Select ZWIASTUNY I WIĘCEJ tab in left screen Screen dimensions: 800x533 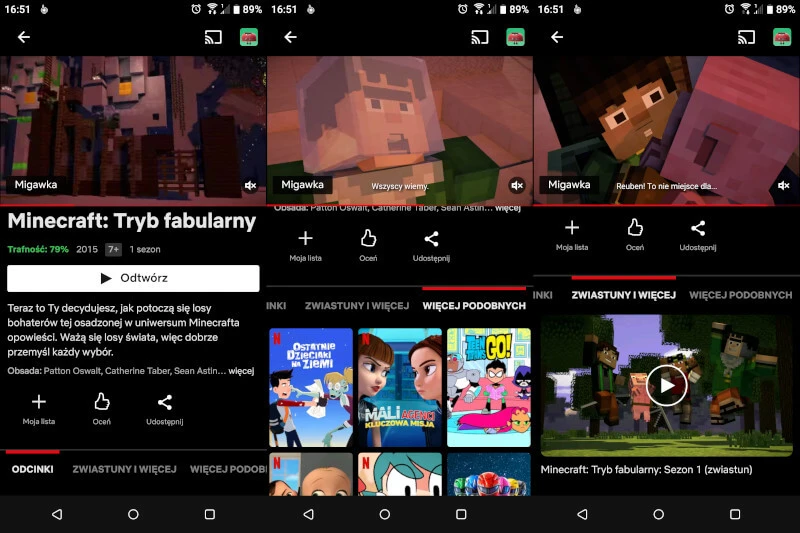pos(124,469)
